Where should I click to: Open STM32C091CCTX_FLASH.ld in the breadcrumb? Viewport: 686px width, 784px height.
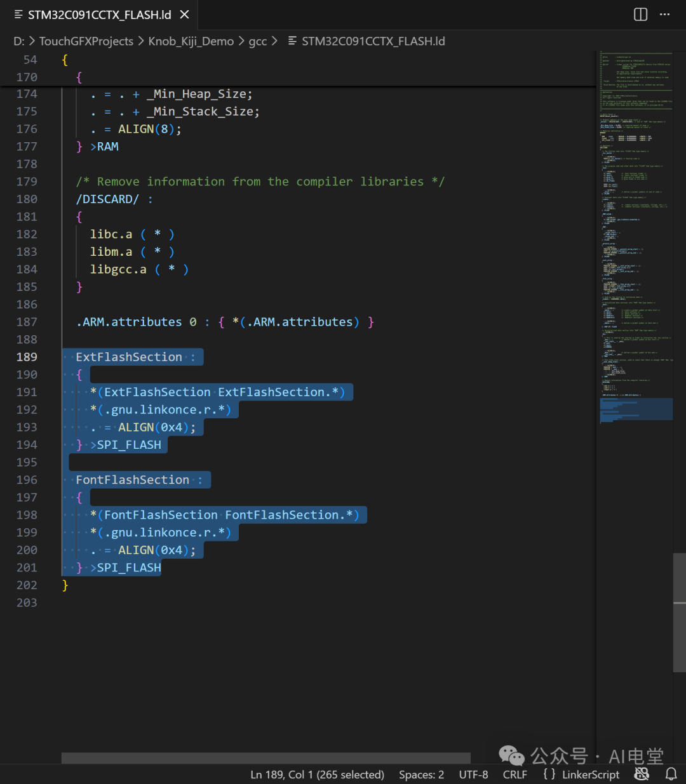coord(373,41)
